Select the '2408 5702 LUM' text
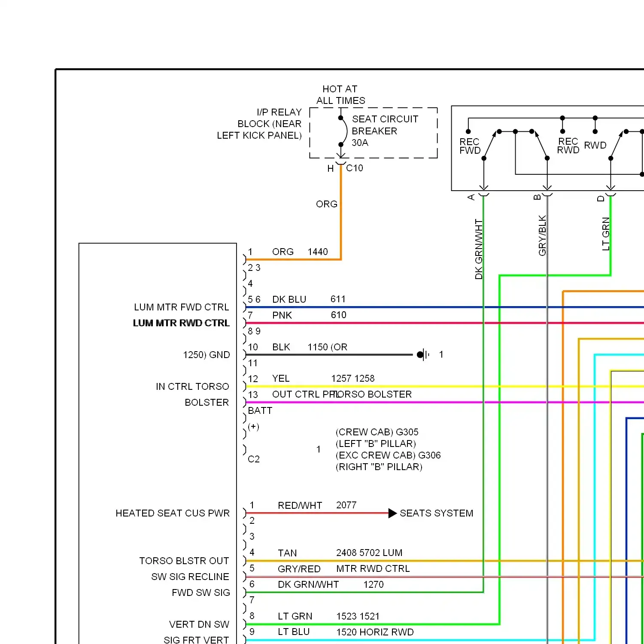The width and height of the screenshot is (644, 644). click(369, 553)
